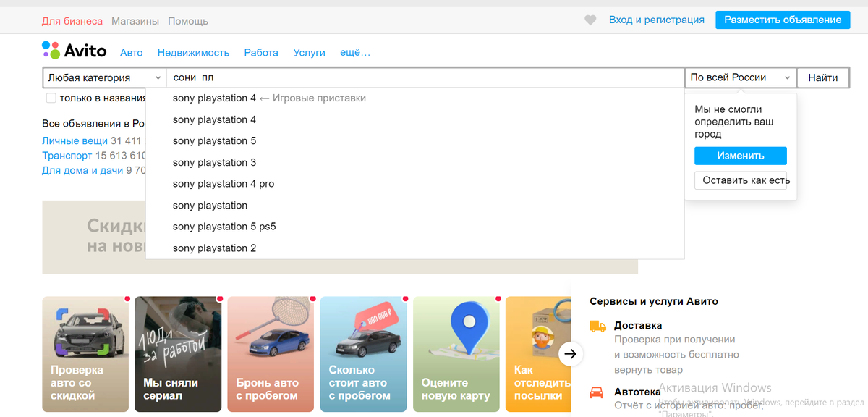Open 'Для дома и дачи' category link
The image size is (868, 417).
(x=82, y=170)
